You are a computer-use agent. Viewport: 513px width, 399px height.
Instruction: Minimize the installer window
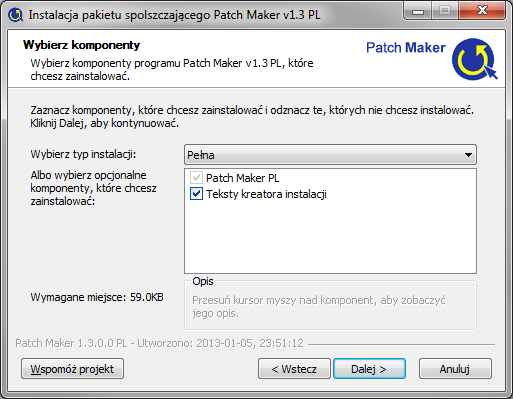tap(418, 11)
